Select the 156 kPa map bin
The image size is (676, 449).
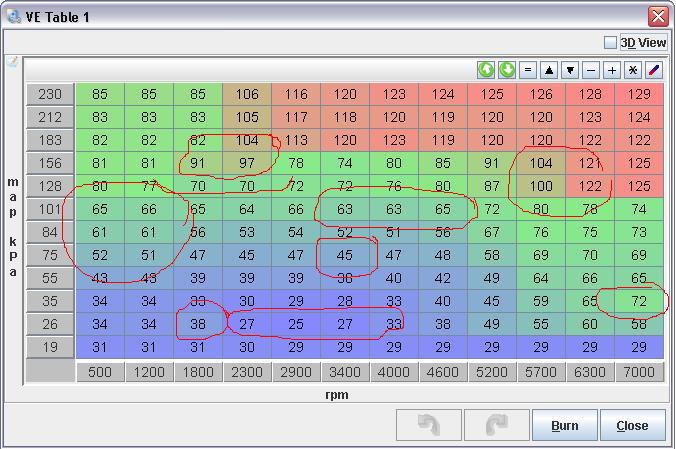click(x=50, y=163)
